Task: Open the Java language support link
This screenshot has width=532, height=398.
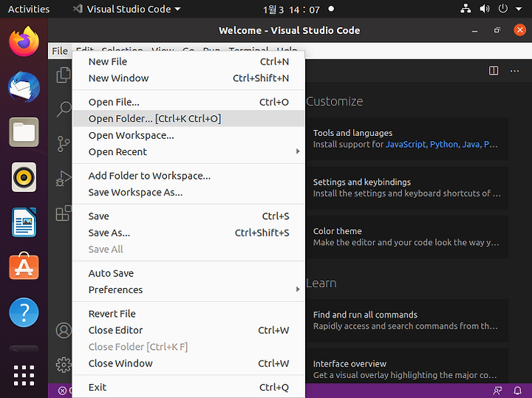Action: pyautogui.click(x=471, y=145)
